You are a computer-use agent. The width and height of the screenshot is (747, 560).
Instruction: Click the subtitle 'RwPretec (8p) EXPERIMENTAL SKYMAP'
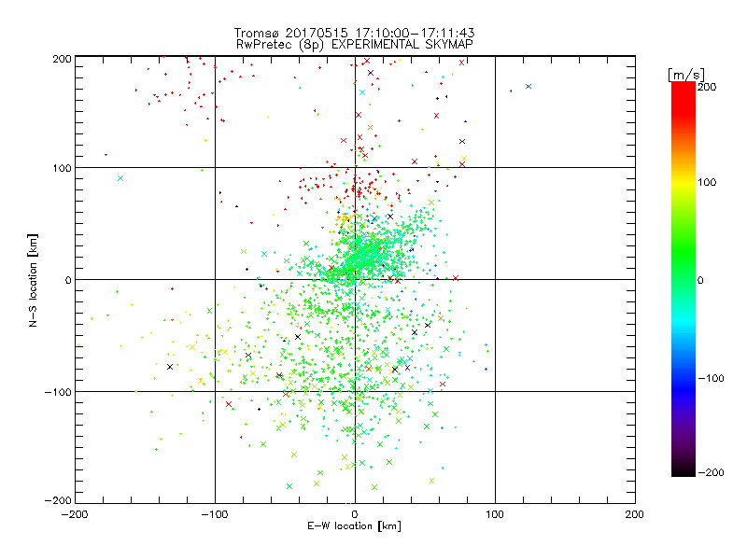[355, 44]
